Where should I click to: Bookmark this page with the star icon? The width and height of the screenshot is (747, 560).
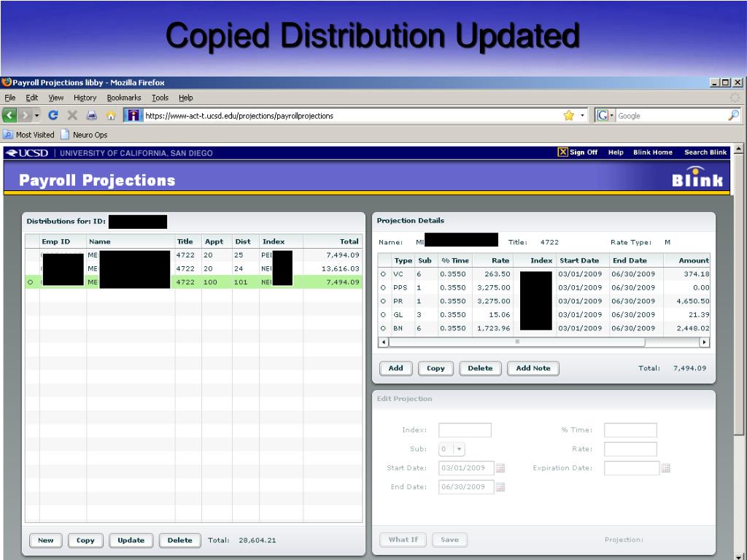point(569,115)
